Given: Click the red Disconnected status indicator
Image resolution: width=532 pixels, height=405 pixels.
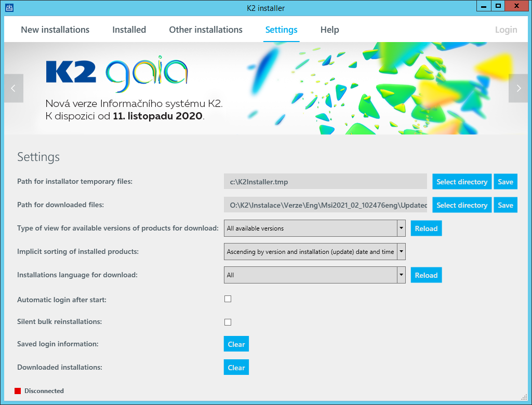Looking at the screenshot, I should click(18, 391).
